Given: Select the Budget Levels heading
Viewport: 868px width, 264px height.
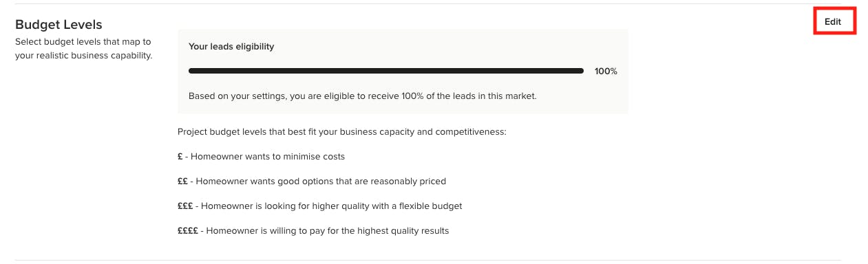Looking at the screenshot, I should (59, 25).
